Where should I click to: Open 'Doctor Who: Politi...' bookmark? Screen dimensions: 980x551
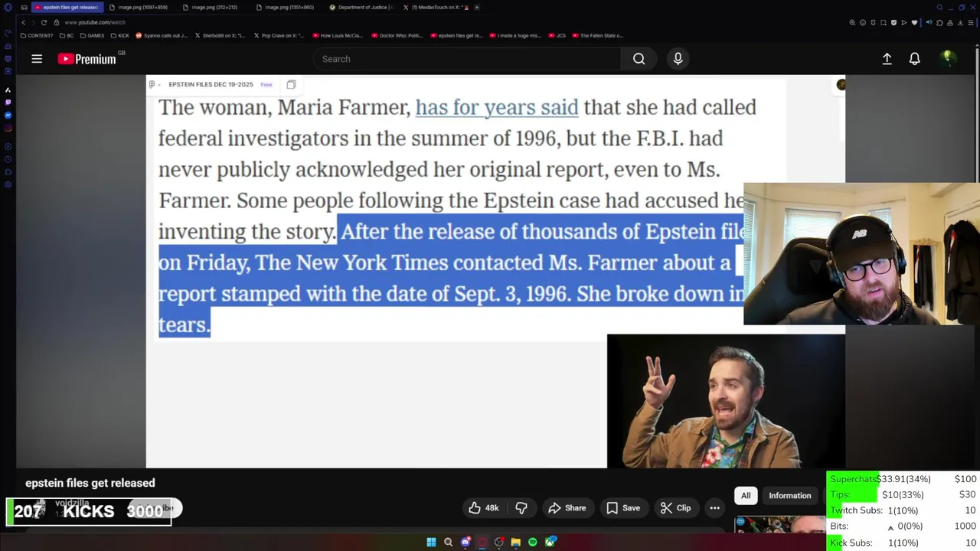click(397, 35)
